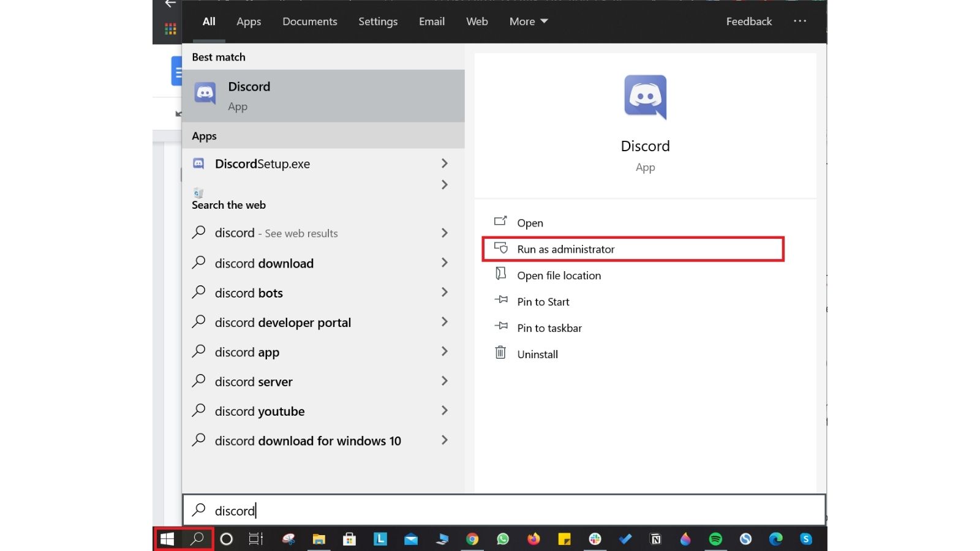
Task: Launch Google Chrome from the taskbar
Action: (x=472, y=539)
